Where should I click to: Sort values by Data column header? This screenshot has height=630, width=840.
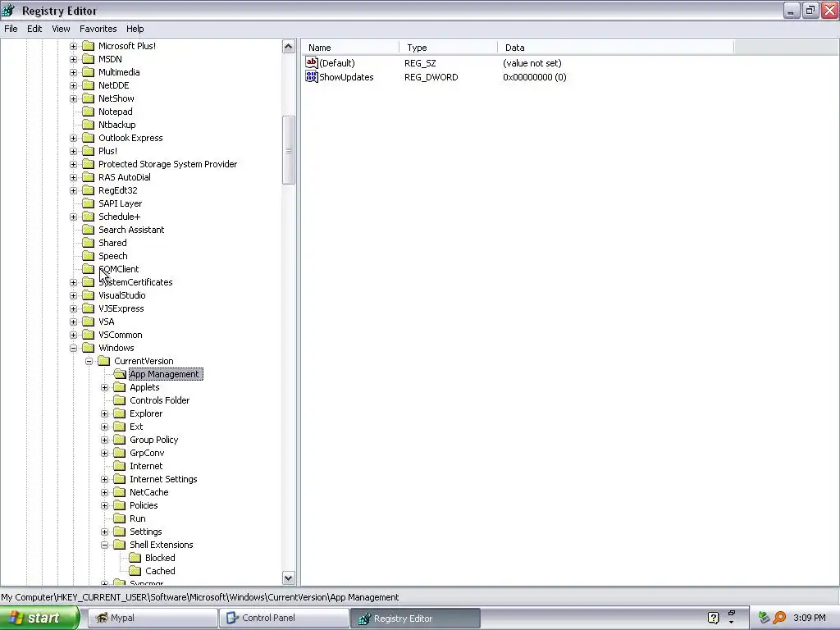pyautogui.click(x=615, y=48)
